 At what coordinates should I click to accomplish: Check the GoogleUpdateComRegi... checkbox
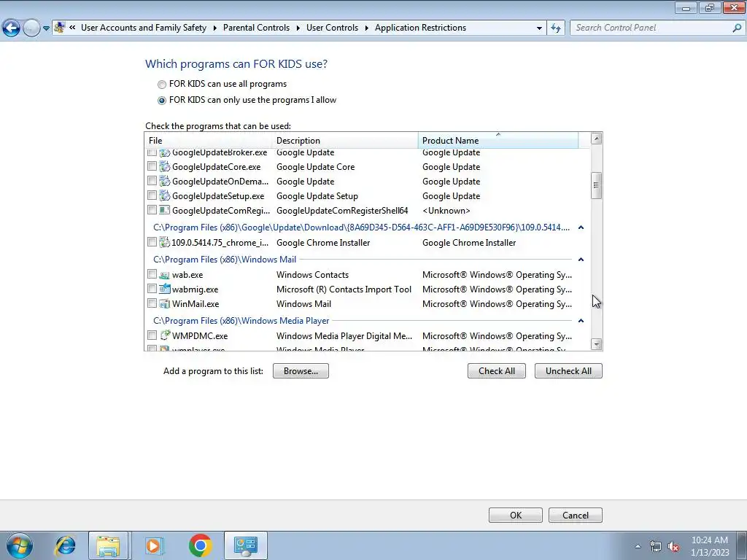[x=152, y=209]
